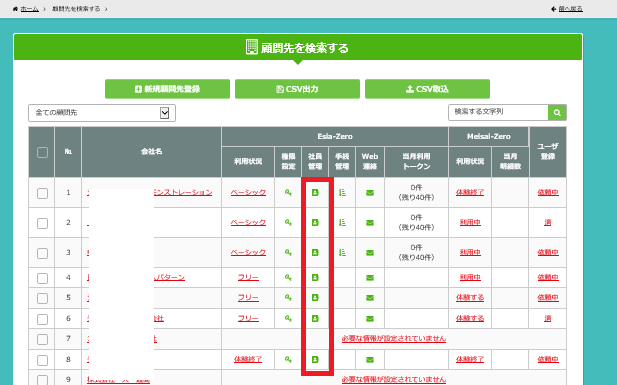The width and height of the screenshot is (617, 385).
Task: Open permission settings key icon for row 4
Action: [288, 278]
